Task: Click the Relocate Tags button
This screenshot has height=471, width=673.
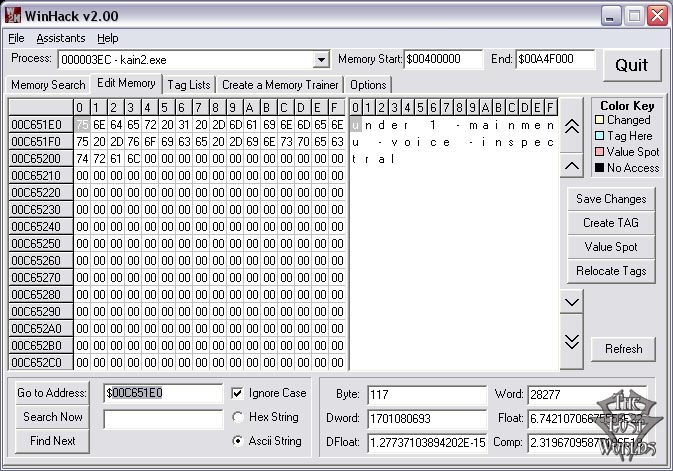Action: click(x=611, y=271)
